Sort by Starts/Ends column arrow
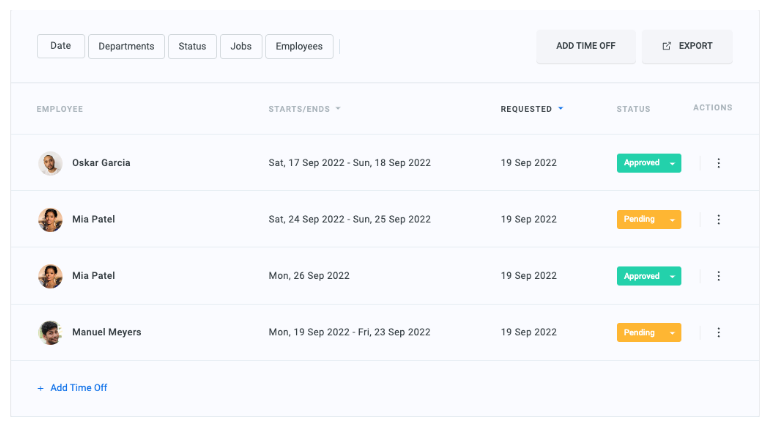The height and width of the screenshot is (431, 770). pos(338,109)
